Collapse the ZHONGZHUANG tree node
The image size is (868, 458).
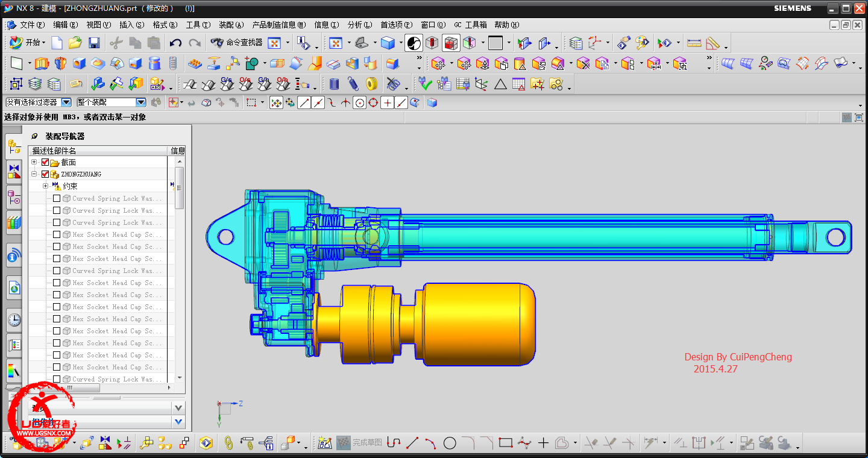coord(34,174)
